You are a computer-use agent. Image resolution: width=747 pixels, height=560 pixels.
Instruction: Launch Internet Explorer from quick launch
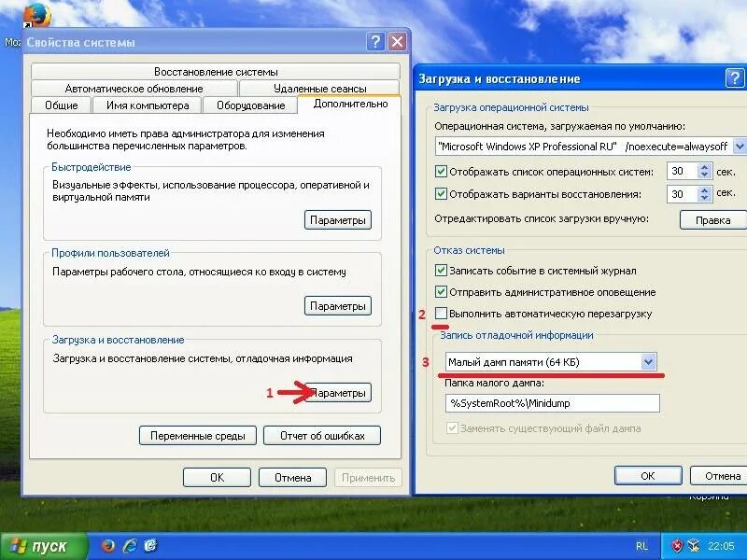pyautogui.click(x=130, y=545)
